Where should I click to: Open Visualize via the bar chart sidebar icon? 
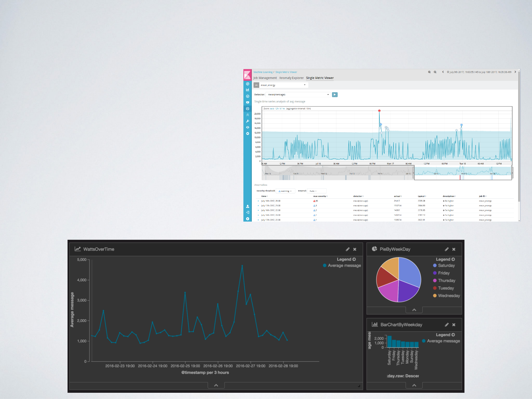[248, 90]
